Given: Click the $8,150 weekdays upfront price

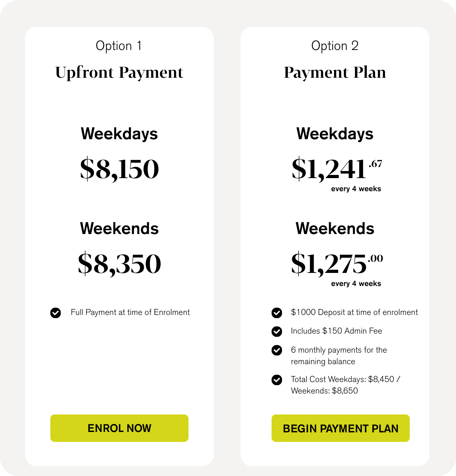Looking at the screenshot, I should (x=119, y=169).
